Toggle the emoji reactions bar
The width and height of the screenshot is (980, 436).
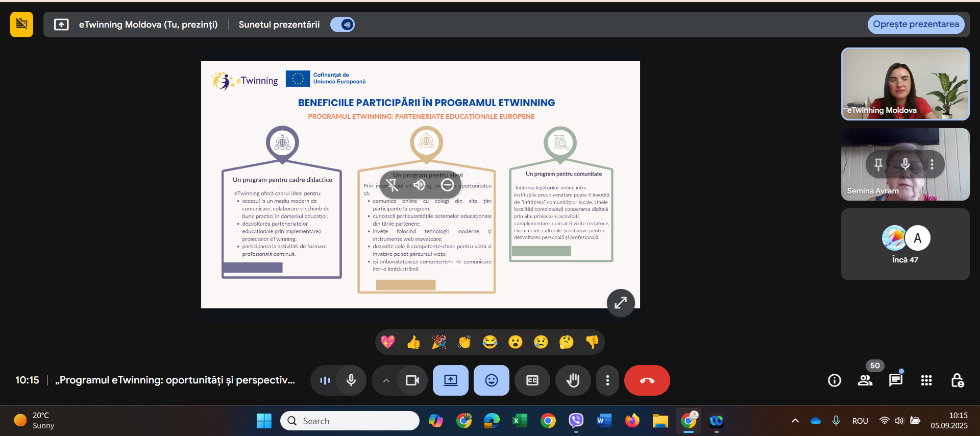click(x=492, y=380)
